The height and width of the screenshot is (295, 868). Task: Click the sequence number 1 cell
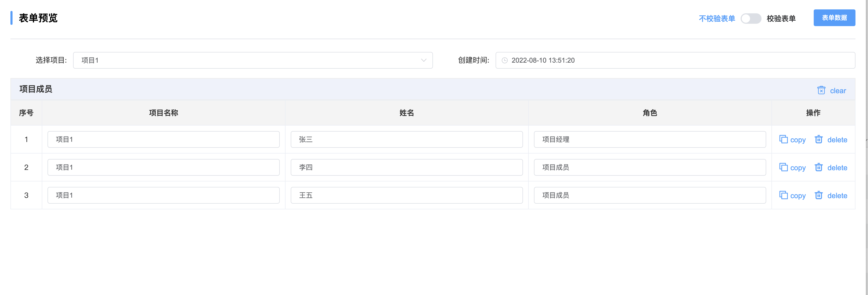[x=26, y=139]
